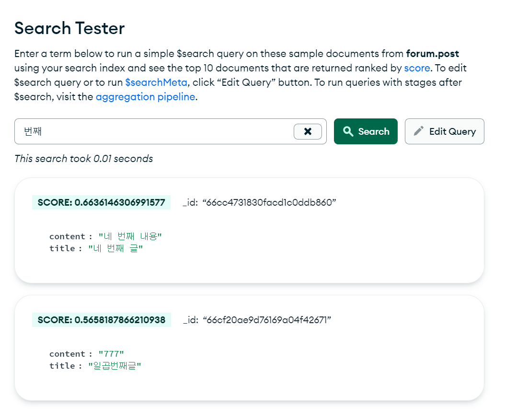Screen dimensions: 505x420
Task: Click the title value "일곱번째글"
Action: click(115, 366)
